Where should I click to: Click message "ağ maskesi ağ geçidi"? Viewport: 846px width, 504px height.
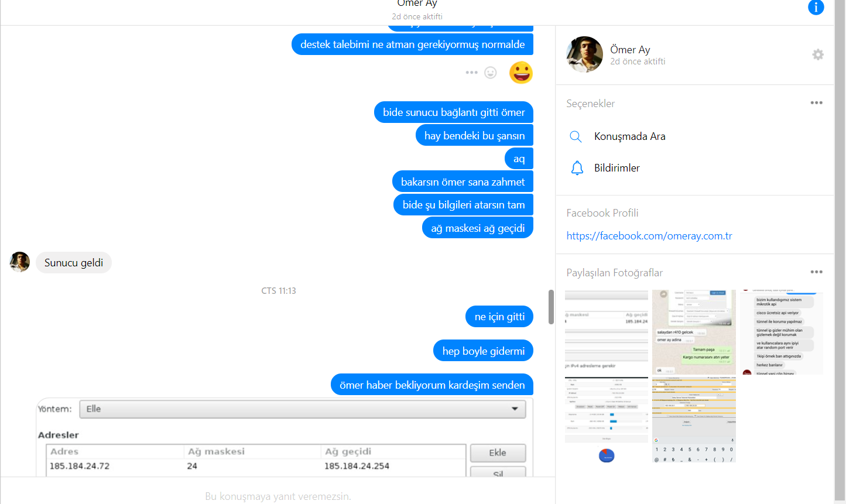(478, 228)
